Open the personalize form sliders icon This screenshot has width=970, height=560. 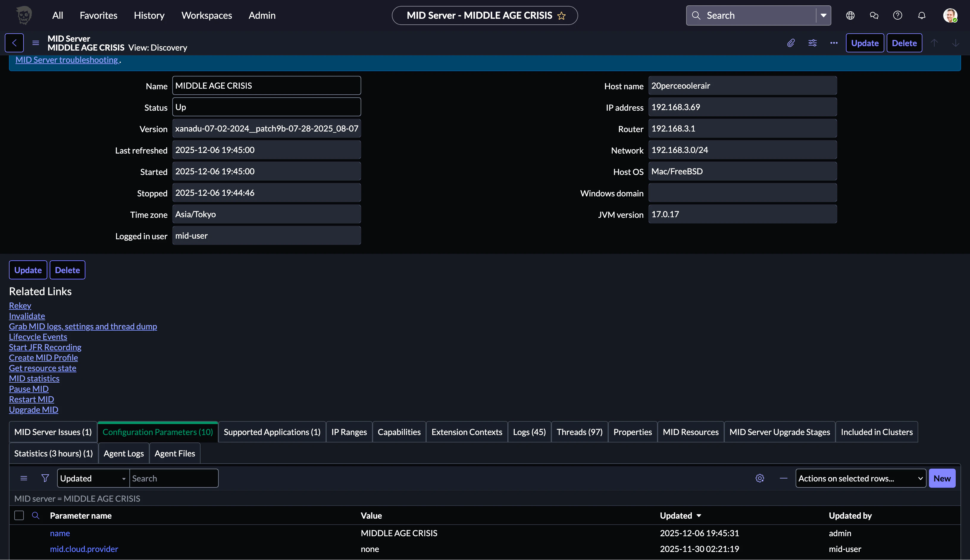coord(812,43)
